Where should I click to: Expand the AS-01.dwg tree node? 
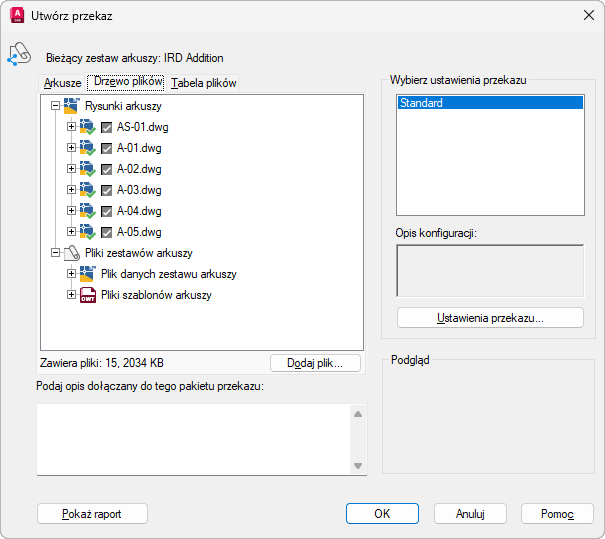tap(71, 127)
